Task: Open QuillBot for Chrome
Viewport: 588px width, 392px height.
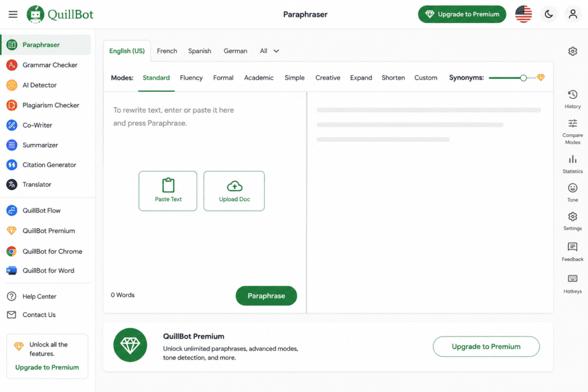Action: [x=45, y=251]
